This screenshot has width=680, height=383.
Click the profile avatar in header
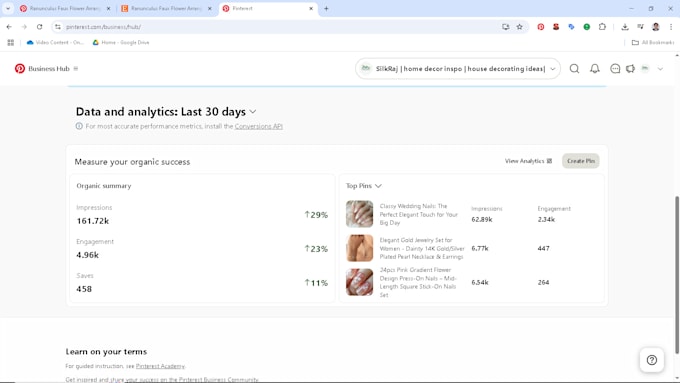coord(645,69)
